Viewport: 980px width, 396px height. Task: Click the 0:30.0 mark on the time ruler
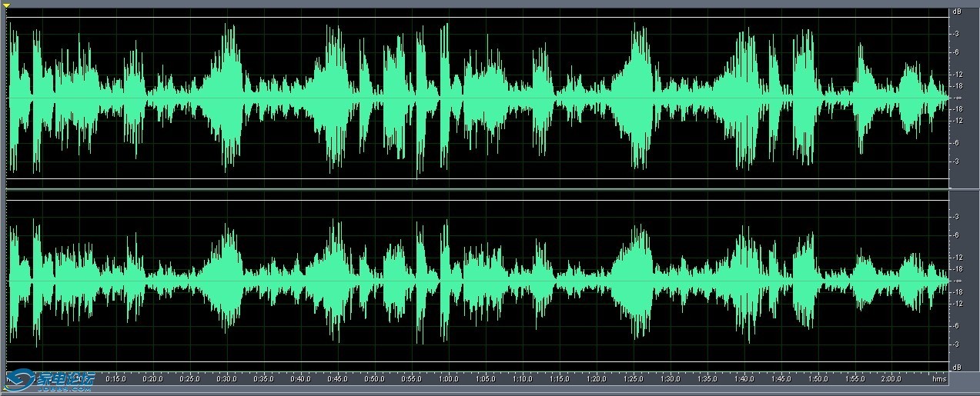click(x=226, y=378)
